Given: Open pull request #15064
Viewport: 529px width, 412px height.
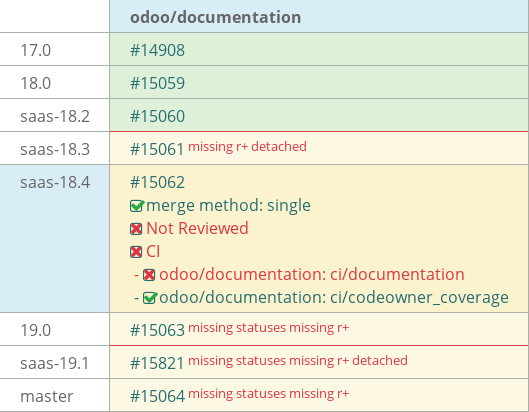Looking at the screenshot, I should (x=157, y=396).
